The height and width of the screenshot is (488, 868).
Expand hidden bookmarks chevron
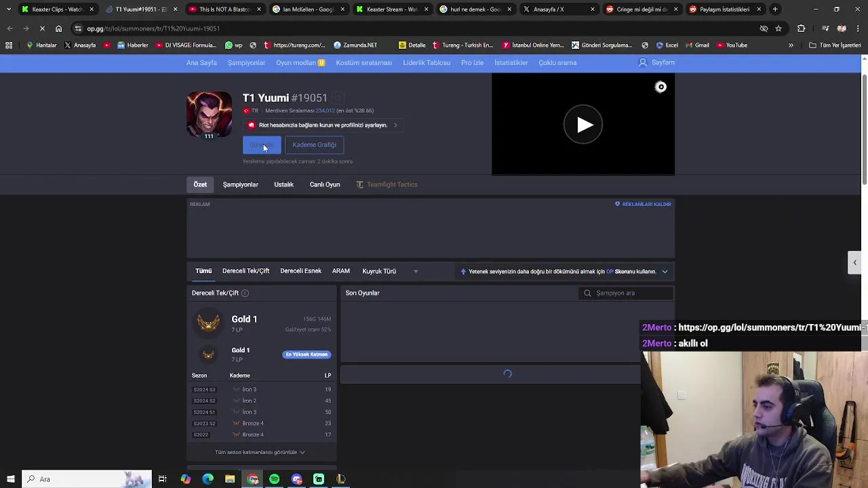(x=791, y=45)
